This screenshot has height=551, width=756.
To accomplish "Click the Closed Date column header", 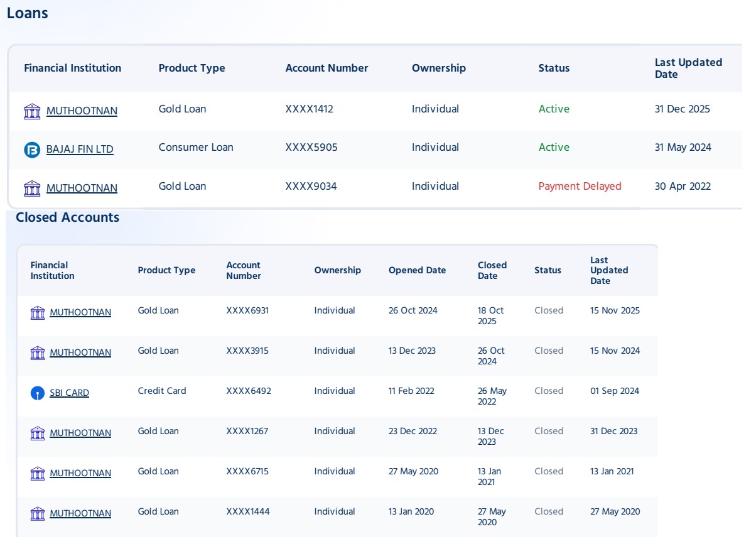I will point(492,271).
